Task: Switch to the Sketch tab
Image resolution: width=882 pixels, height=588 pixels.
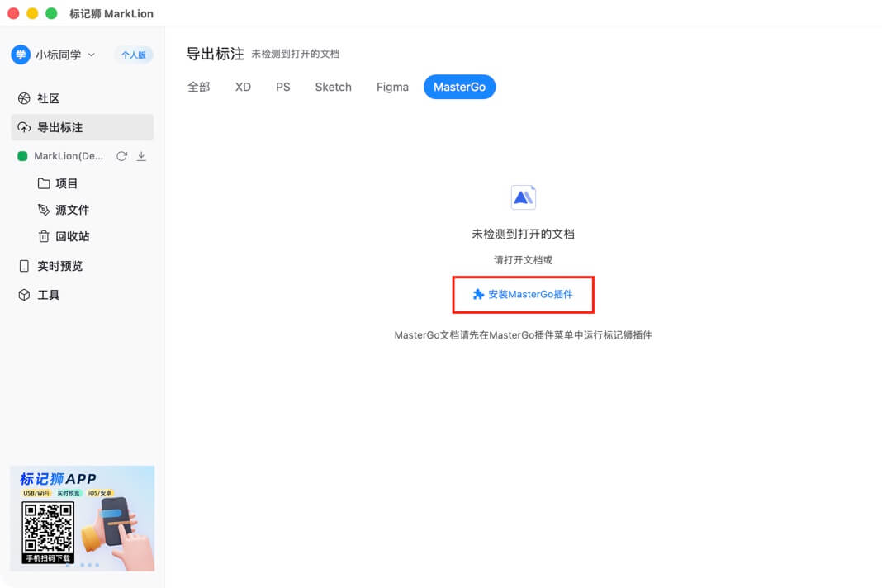Action: pyautogui.click(x=333, y=87)
